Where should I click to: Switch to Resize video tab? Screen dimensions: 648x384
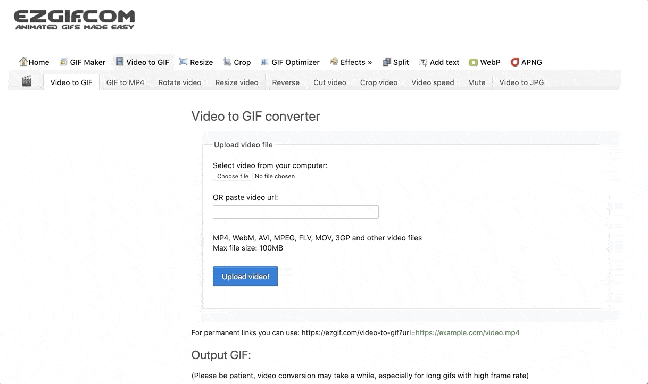tap(237, 82)
